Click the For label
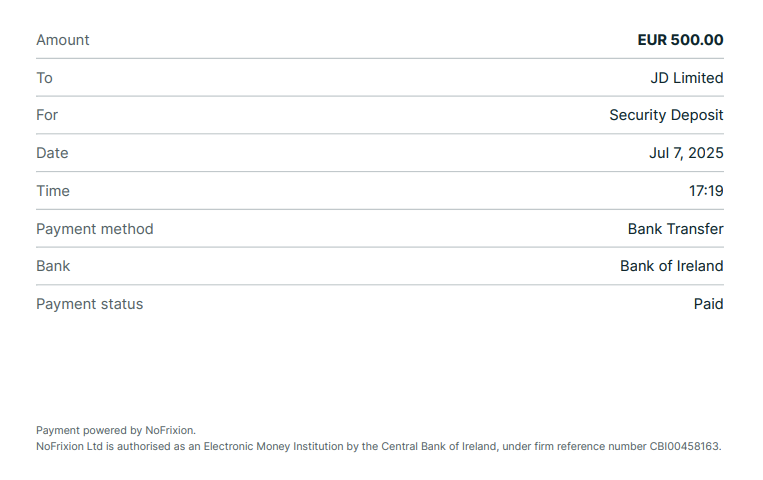Viewport: 763px width, 480px height. click(47, 115)
